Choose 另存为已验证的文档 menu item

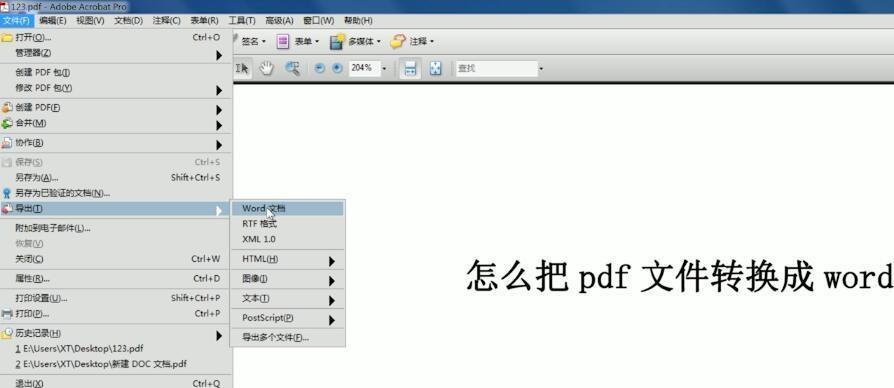(x=116, y=193)
